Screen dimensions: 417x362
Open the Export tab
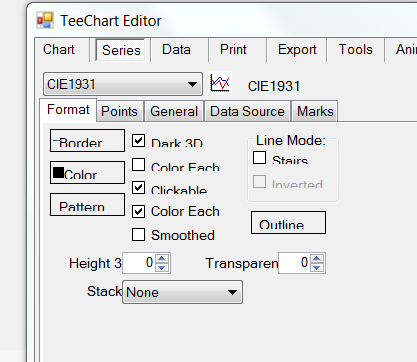click(297, 50)
